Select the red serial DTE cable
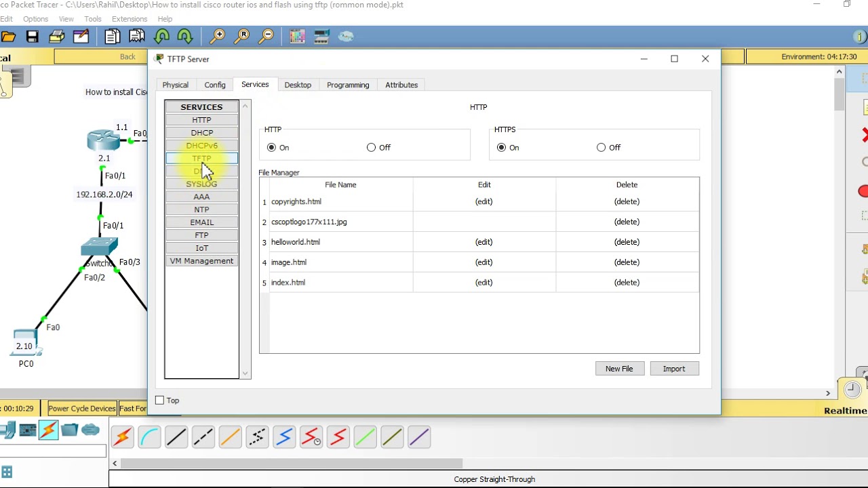Screen dimensions: 868x488 tap(338, 436)
